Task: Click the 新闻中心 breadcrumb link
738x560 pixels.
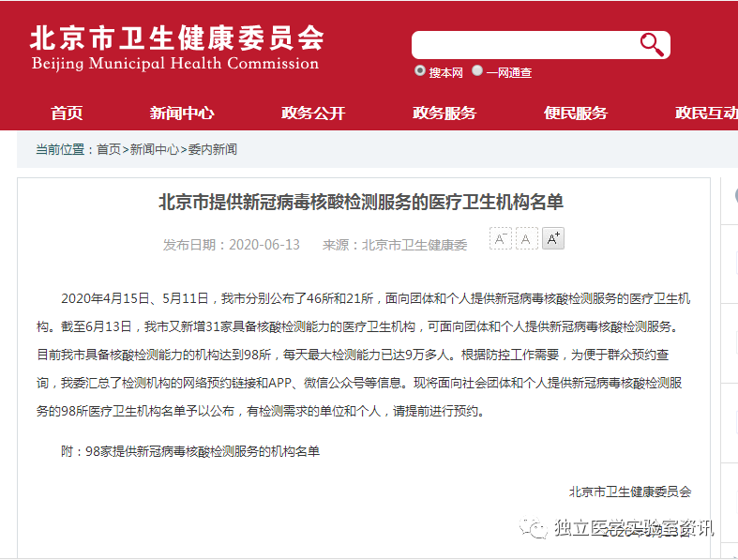Action: point(155,149)
